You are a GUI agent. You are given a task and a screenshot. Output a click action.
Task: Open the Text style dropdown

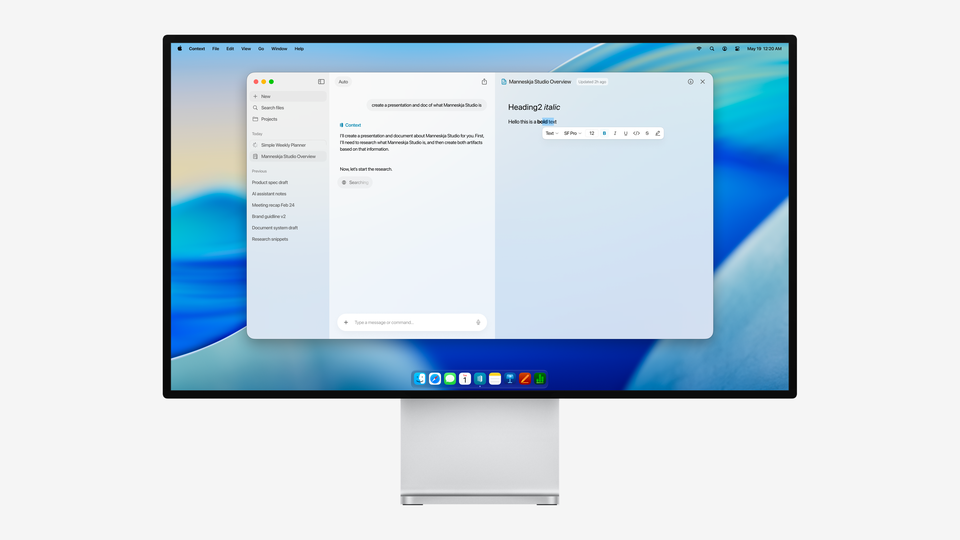pyautogui.click(x=552, y=133)
